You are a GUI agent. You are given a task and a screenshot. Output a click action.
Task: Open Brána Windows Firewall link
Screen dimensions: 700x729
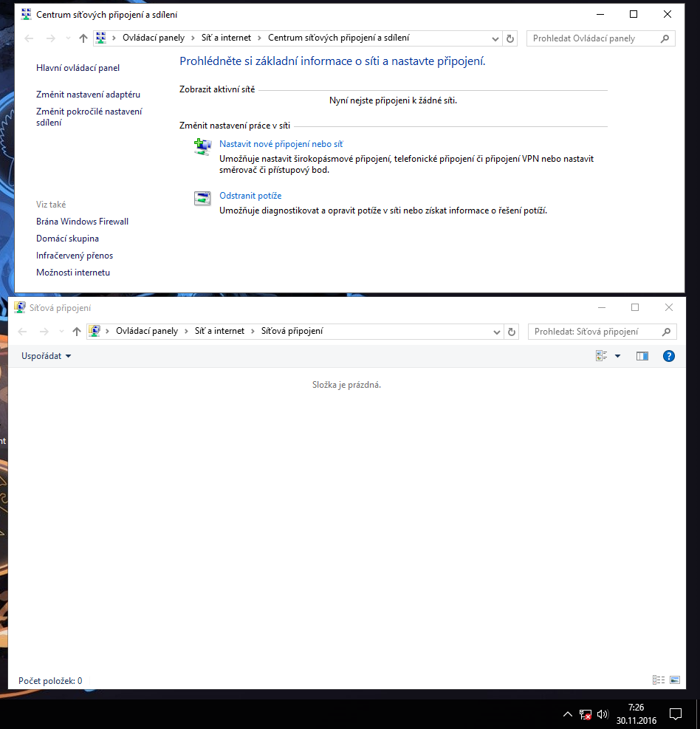(82, 222)
